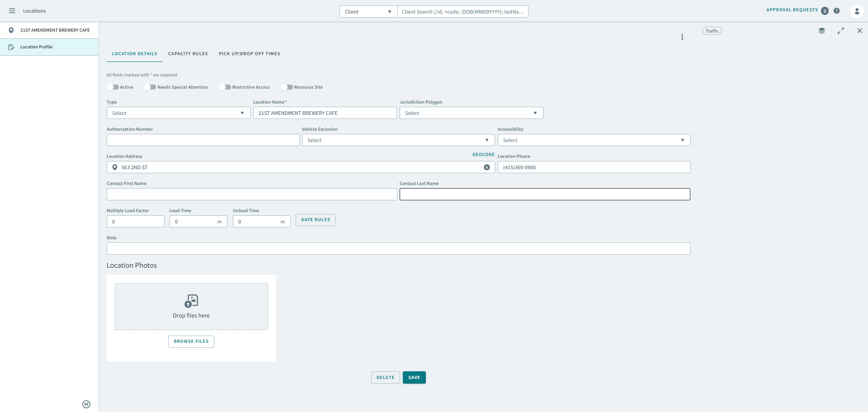Open the Type dropdown
Image resolution: width=868 pixels, height=412 pixels.
(178, 113)
